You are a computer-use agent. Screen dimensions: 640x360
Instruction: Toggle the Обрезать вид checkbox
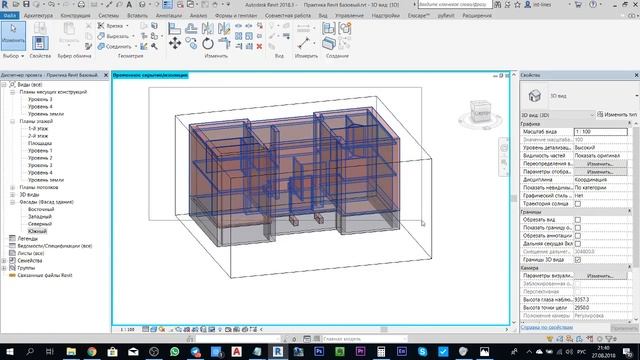[x=578, y=220]
